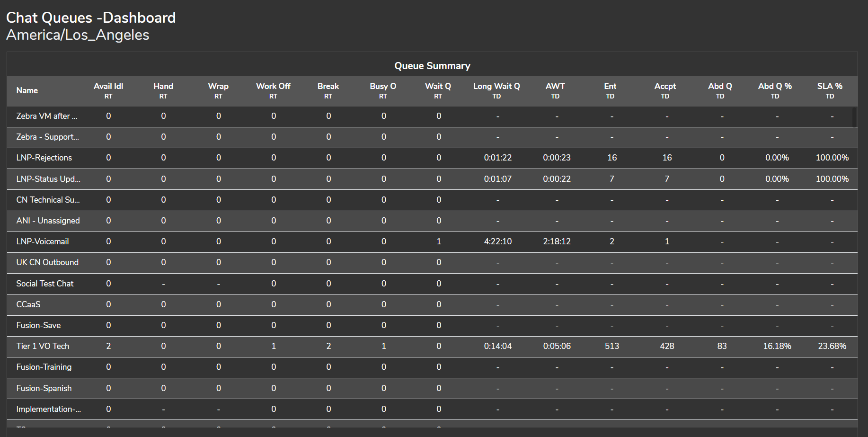Image resolution: width=868 pixels, height=437 pixels.
Task: Click the America/Los_Angeles timezone label
Action: point(78,35)
